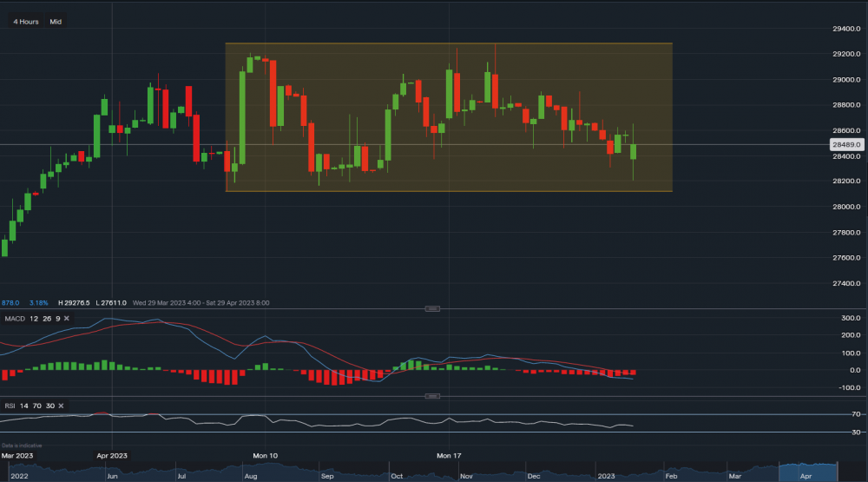Open the Mid price type selector
This screenshot has width=868, height=482.
click(56, 21)
